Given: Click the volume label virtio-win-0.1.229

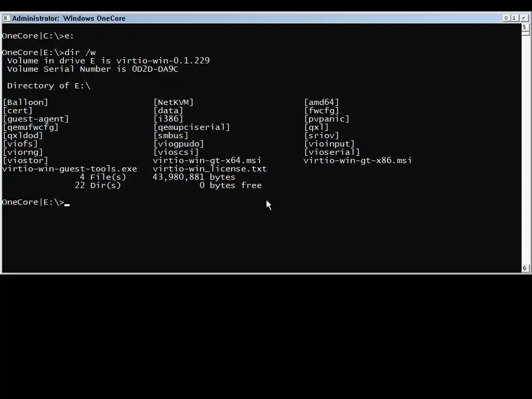Looking at the screenshot, I should (x=163, y=61).
